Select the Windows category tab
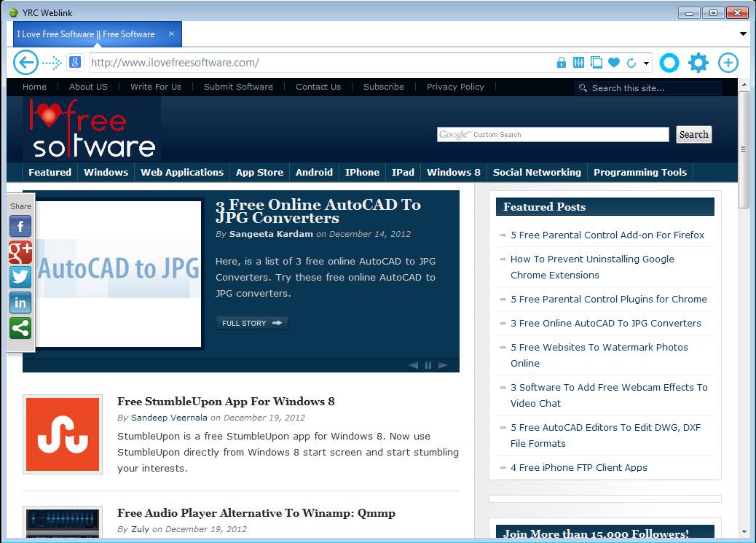This screenshot has width=756, height=543. tap(106, 172)
